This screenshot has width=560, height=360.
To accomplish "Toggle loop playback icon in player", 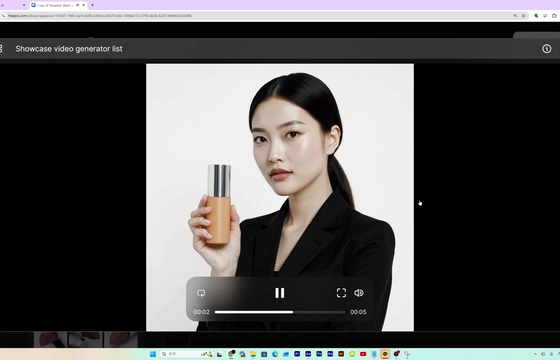I will tap(201, 293).
